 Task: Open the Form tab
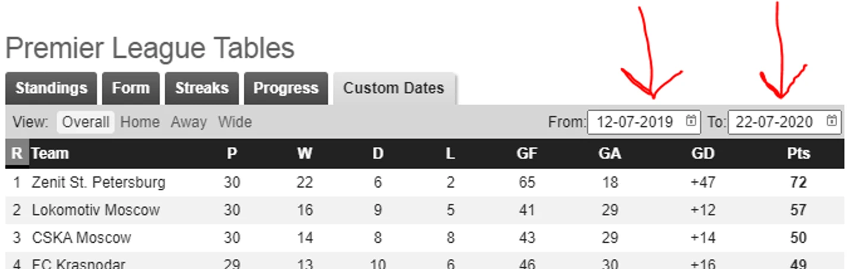[x=131, y=88]
